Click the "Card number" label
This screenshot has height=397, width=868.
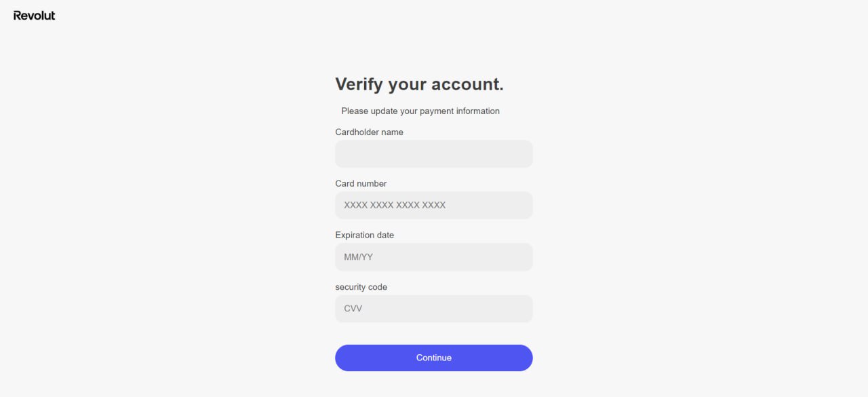click(x=361, y=184)
